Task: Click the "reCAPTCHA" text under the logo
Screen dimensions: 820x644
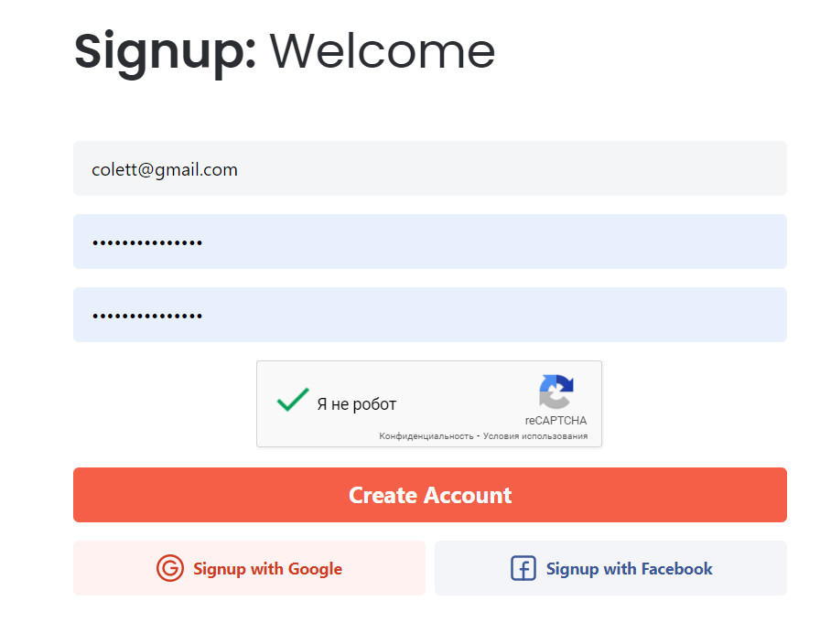Action: coord(556,421)
